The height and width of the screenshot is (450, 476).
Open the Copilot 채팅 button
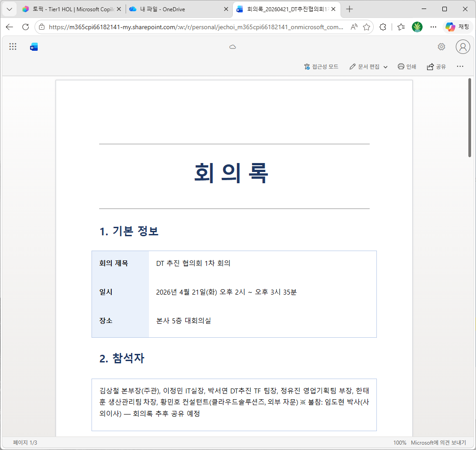point(457,27)
